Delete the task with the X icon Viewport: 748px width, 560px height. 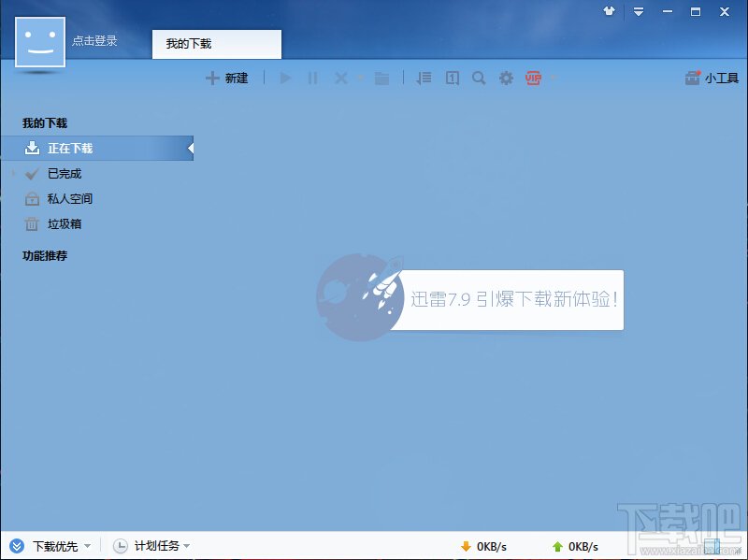(340, 78)
